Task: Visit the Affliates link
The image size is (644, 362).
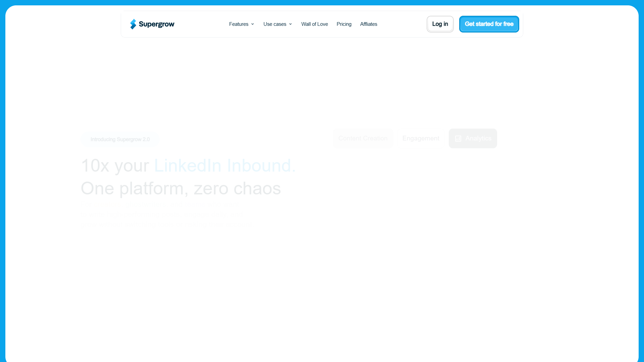Action: pyautogui.click(x=369, y=24)
